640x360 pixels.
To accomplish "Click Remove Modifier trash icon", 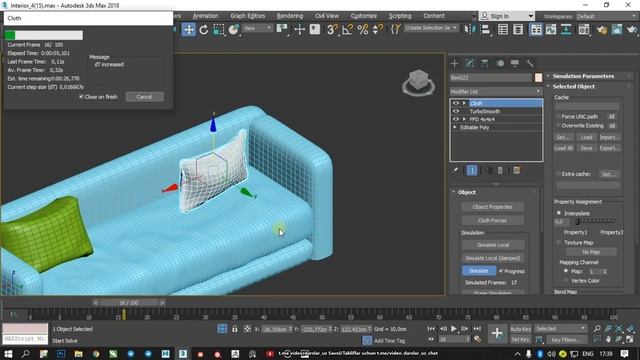I will 500,170.
